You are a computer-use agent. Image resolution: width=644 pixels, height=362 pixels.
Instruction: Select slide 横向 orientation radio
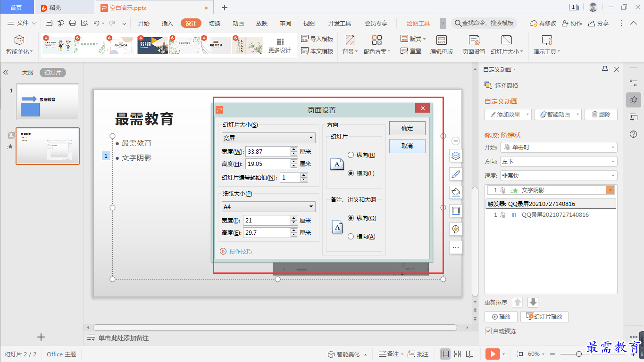coord(351,173)
